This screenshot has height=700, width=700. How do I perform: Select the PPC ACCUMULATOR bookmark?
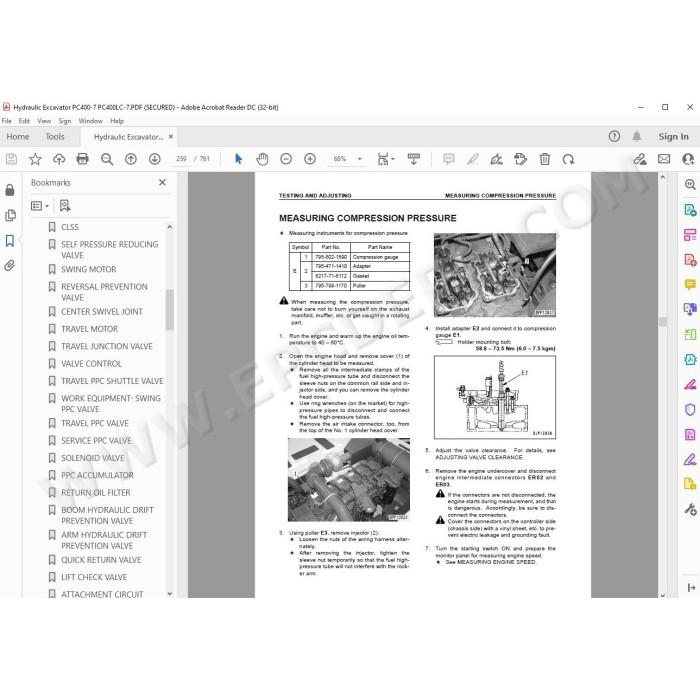pos(97,475)
